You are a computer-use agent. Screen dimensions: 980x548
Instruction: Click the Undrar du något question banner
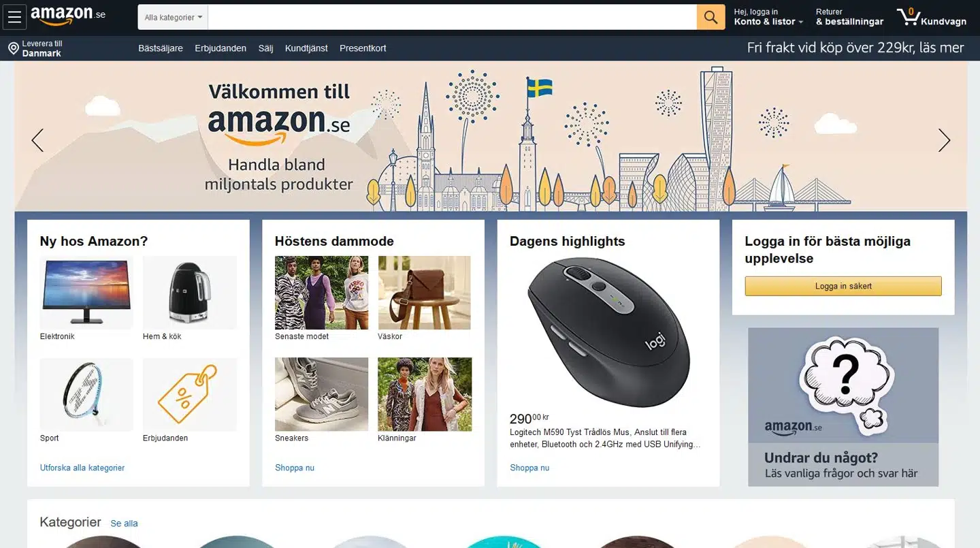[x=843, y=407]
